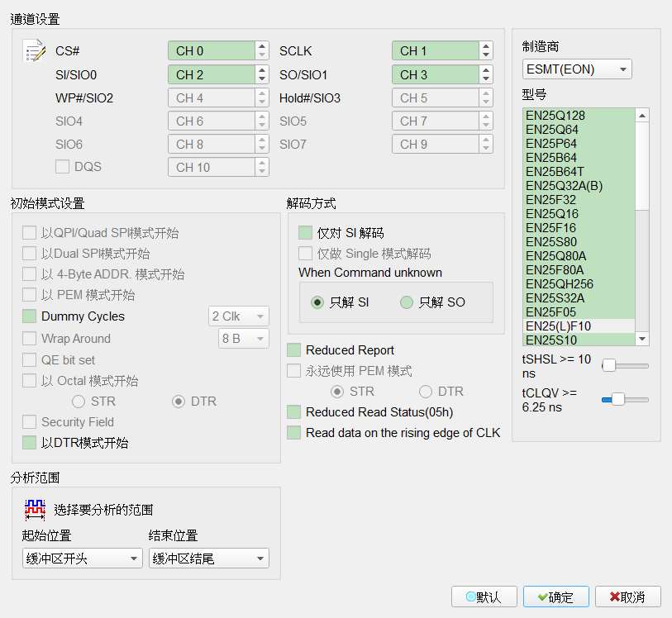
Task: Click the SCLK channel field CH 1
Action: click(x=436, y=50)
